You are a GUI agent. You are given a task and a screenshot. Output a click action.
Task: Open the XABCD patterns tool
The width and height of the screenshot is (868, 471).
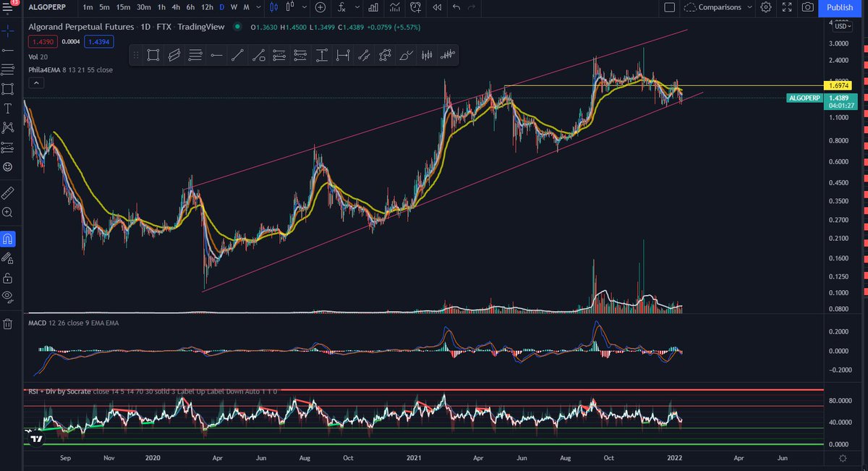click(x=8, y=127)
